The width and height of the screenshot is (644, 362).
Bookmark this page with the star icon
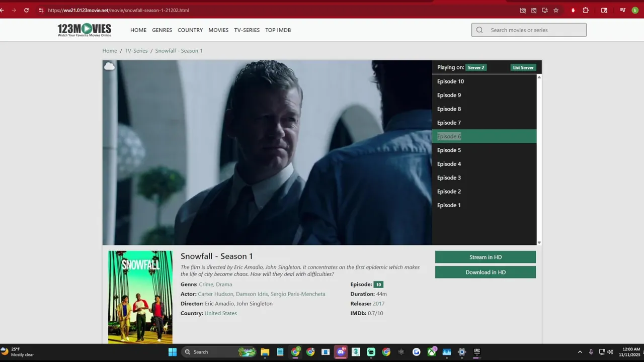556,10
